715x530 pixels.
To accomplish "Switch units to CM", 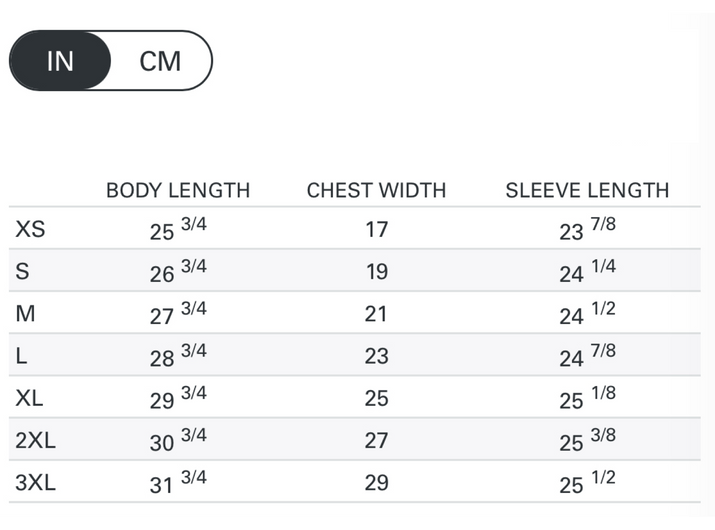I will [160, 61].
